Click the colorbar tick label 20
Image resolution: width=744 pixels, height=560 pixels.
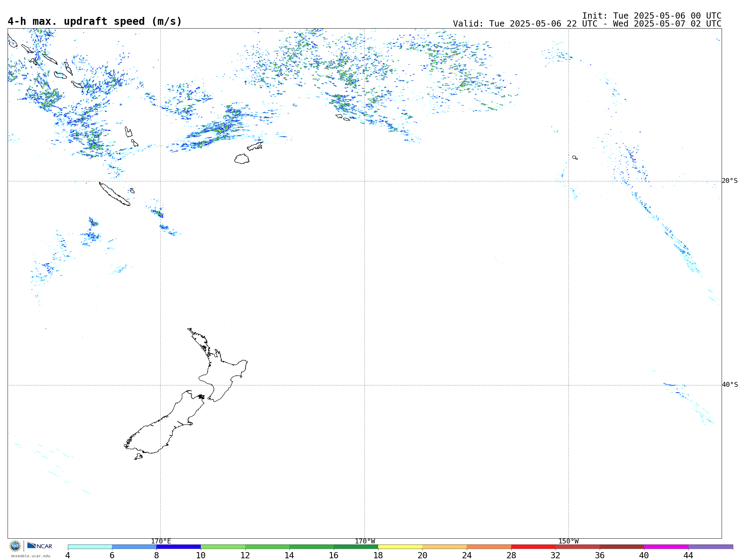click(x=423, y=556)
